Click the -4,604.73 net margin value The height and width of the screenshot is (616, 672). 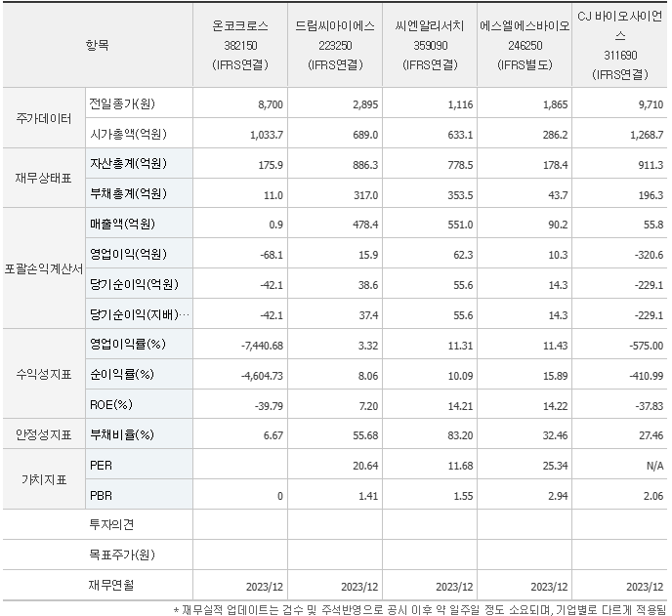point(263,376)
